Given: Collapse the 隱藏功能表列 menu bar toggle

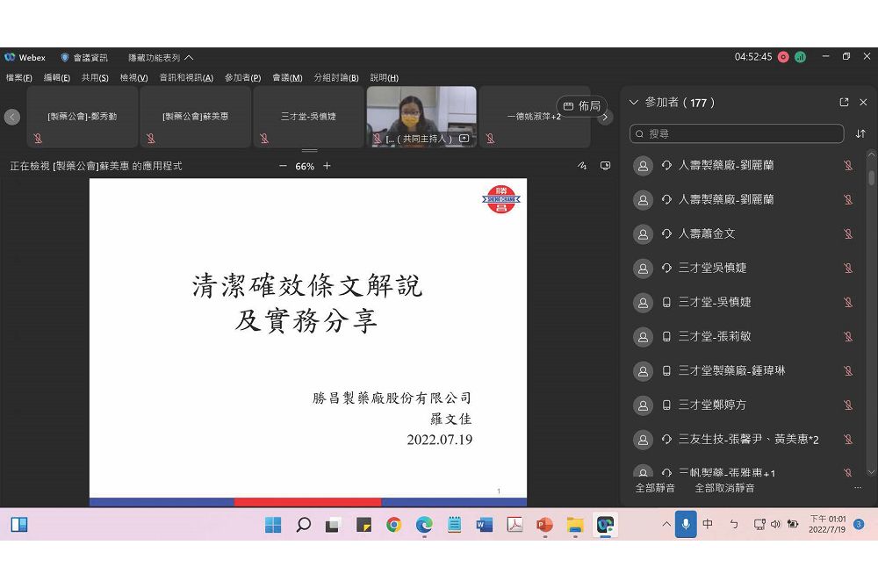Looking at the screenshot, I should 161,58.
